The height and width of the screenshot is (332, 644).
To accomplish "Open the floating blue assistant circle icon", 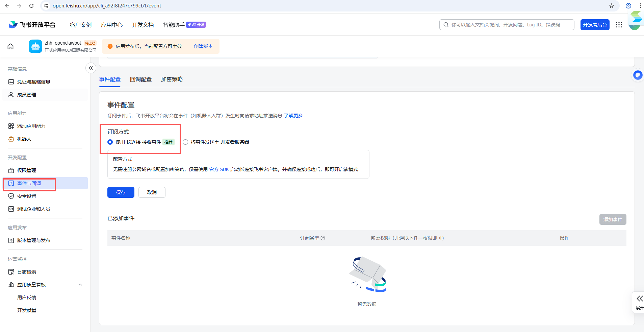I will coord(638,75).
